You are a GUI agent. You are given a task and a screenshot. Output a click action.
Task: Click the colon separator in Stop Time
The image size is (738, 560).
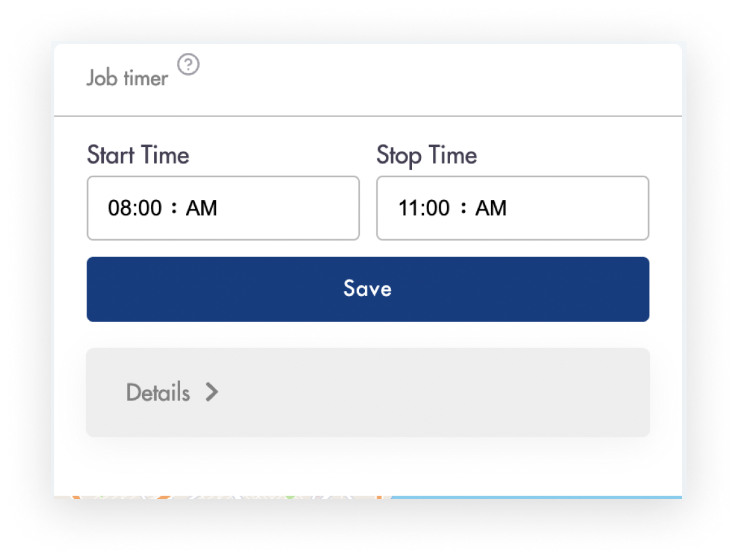tap(463, 208)
